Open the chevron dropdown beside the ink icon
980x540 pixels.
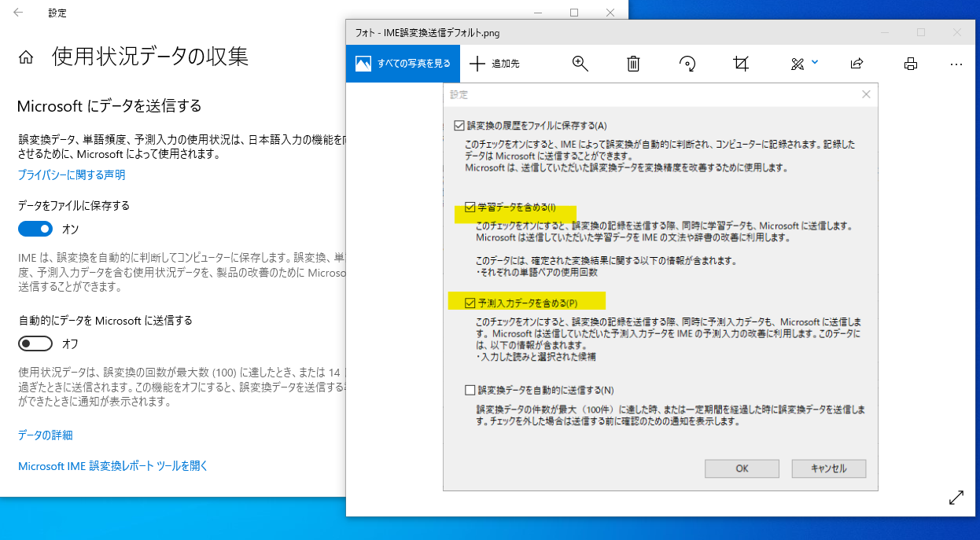(814, 64)
